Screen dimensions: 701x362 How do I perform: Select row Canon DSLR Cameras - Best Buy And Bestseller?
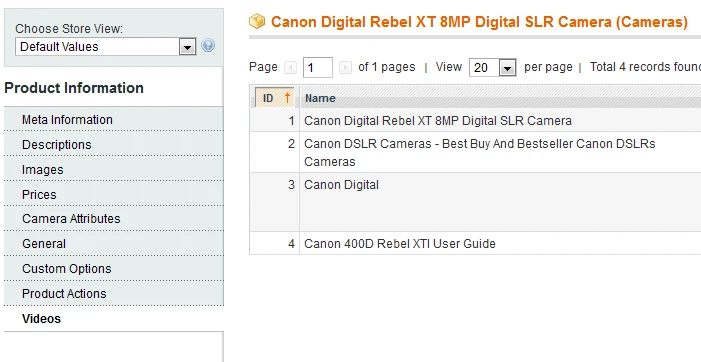click(x=475, y=152)
